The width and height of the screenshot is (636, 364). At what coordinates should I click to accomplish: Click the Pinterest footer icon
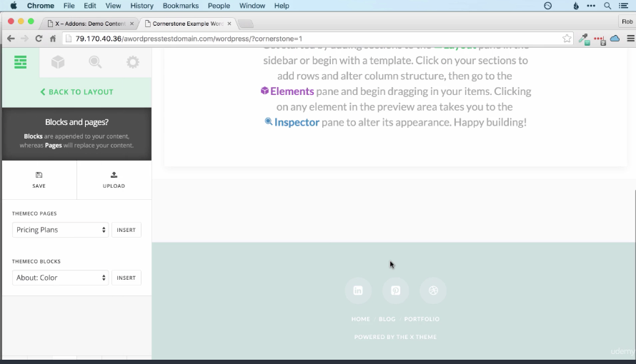(x=395, y=290)
